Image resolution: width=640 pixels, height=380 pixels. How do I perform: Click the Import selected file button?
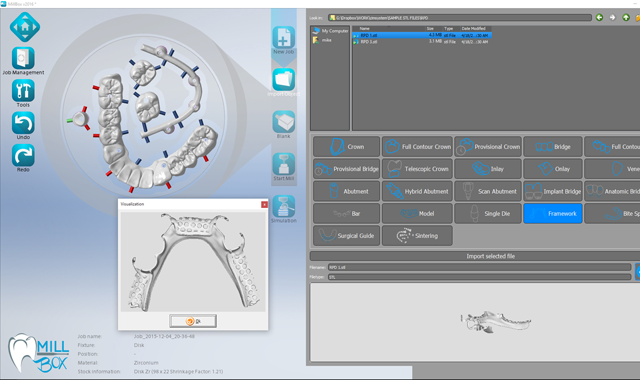[490, 256]
